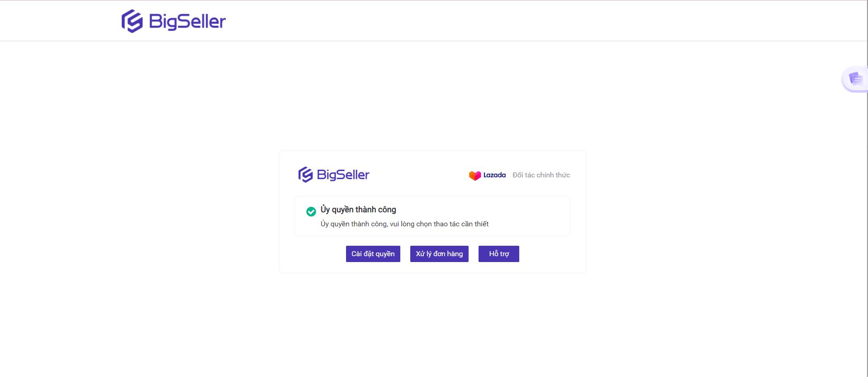Screen dimensions: 868x377
Task: Click the BigSeller wordmark in the top header
Action: pyautogui.click(x=187, y=22)
